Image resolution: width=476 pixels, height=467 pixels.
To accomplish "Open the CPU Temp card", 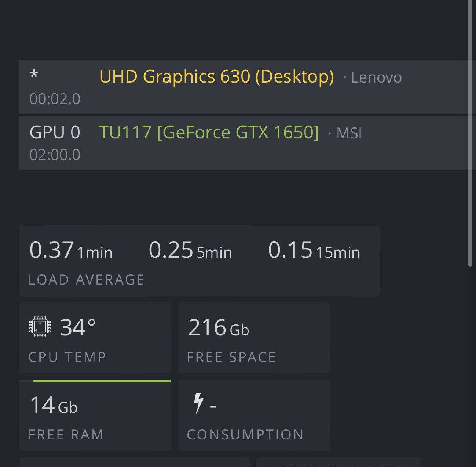I will (95, 338).
